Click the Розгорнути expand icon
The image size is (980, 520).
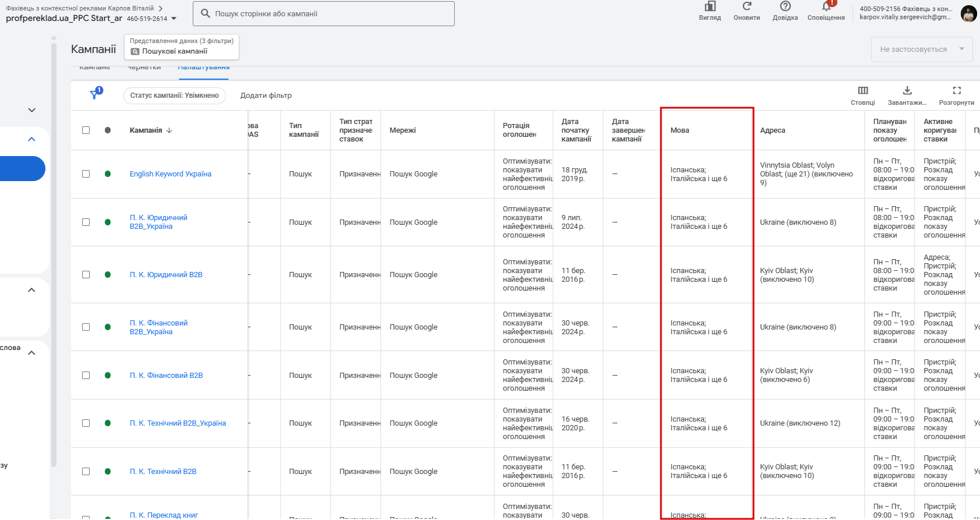click(957, 90)
